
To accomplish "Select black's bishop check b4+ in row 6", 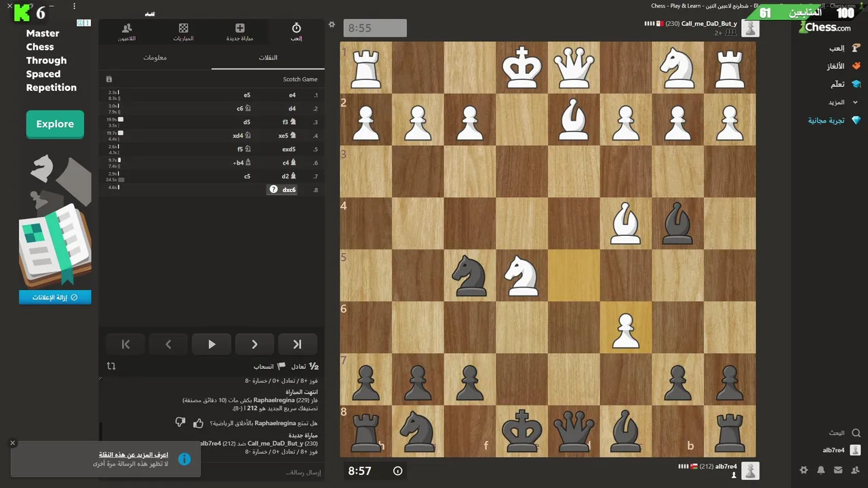I will (x=242, y=163).
